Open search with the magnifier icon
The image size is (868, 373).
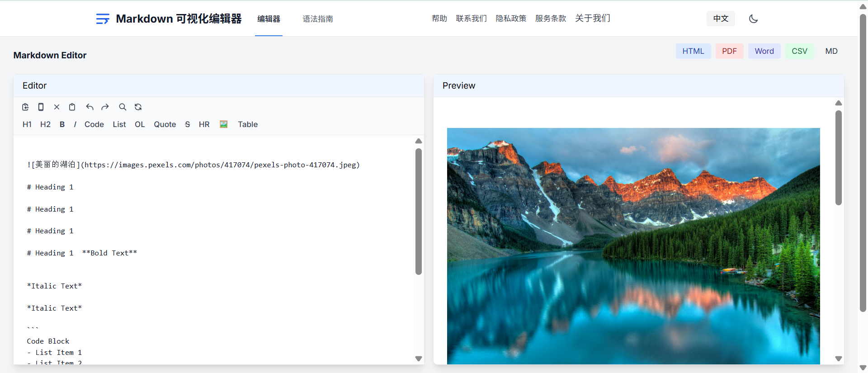click(123, 107)
